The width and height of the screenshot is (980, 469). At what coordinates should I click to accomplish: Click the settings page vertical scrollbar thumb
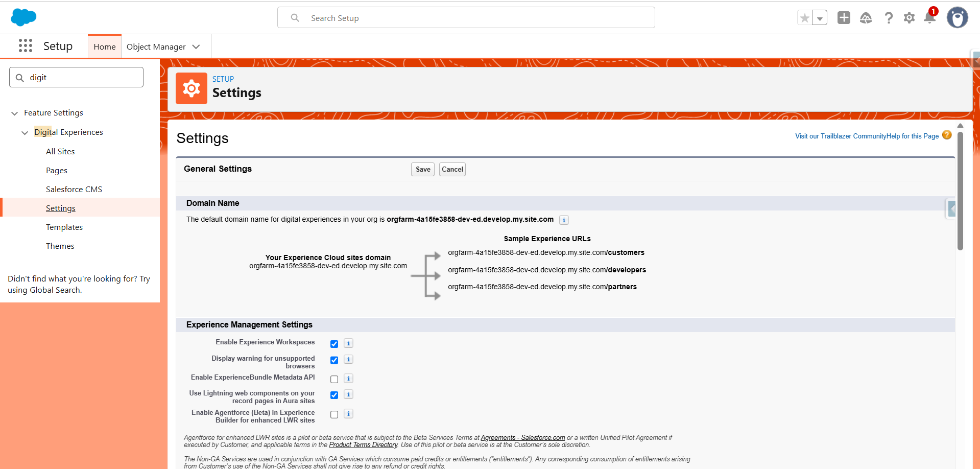(960, 191)
